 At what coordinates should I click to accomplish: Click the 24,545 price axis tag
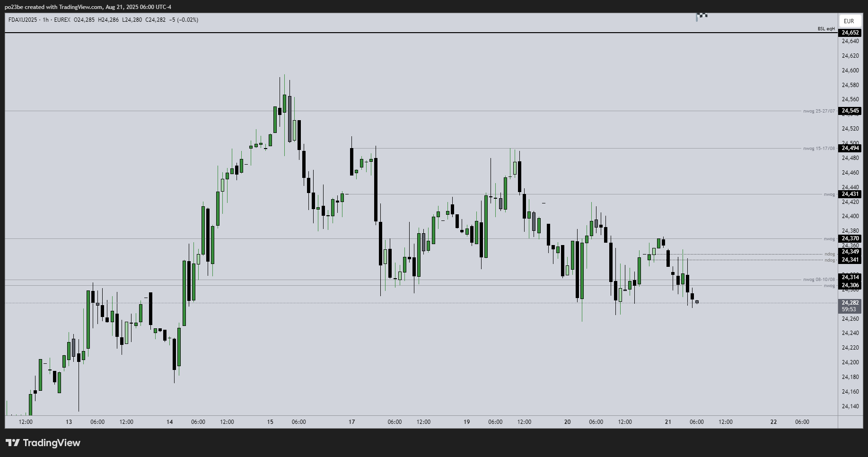[x=850, y=111]
